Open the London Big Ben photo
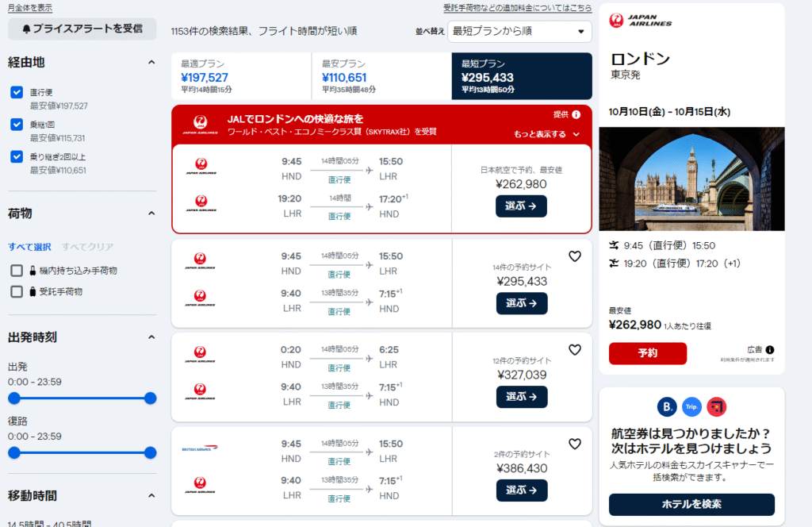 691,179
